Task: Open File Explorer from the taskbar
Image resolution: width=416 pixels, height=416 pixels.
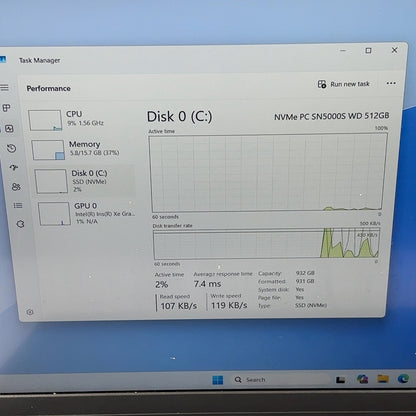Action: 383,379
